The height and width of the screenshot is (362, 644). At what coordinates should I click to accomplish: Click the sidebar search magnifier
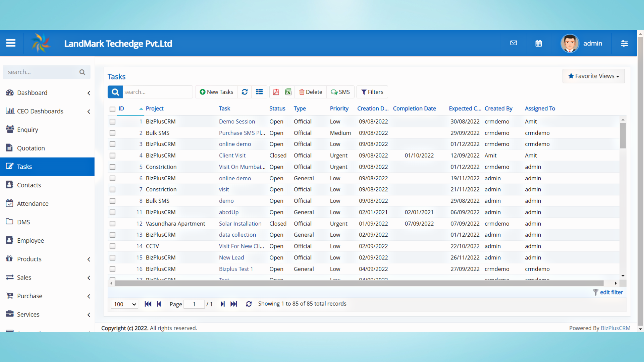tap(82, 72)
